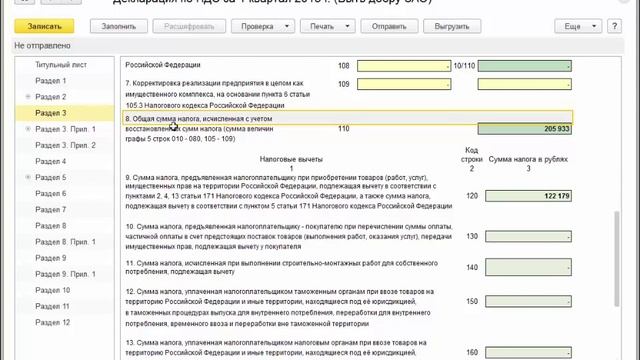This screenshot has width=640, height=360.
Task: Click the empty field for line 140
Action: [x=528, y=267]
